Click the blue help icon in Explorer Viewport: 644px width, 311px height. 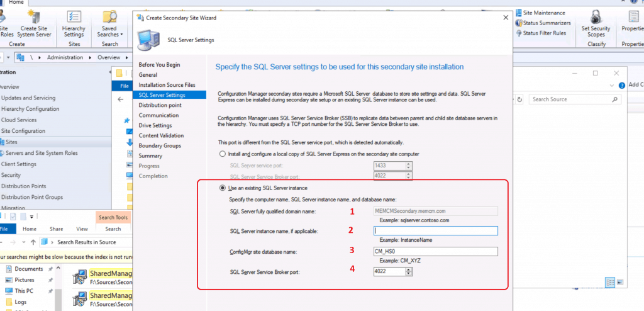tap(622, 85)
